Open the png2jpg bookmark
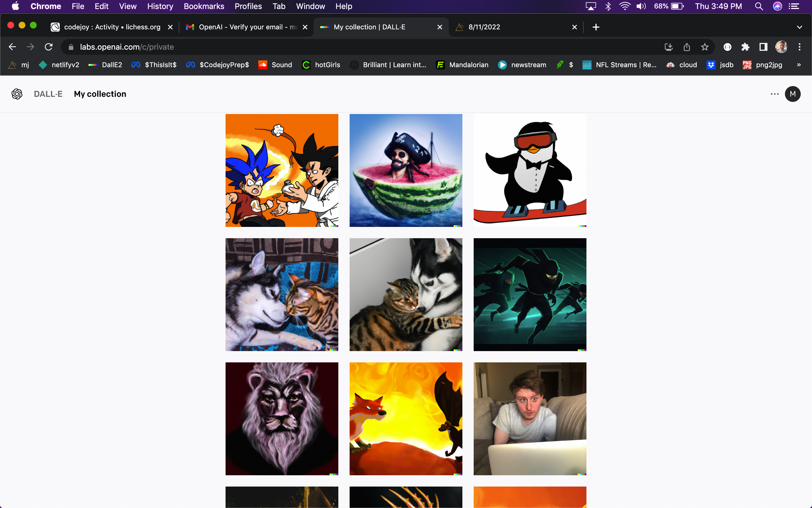The width and height of the screenshot is (812, 508). [762, 65]
